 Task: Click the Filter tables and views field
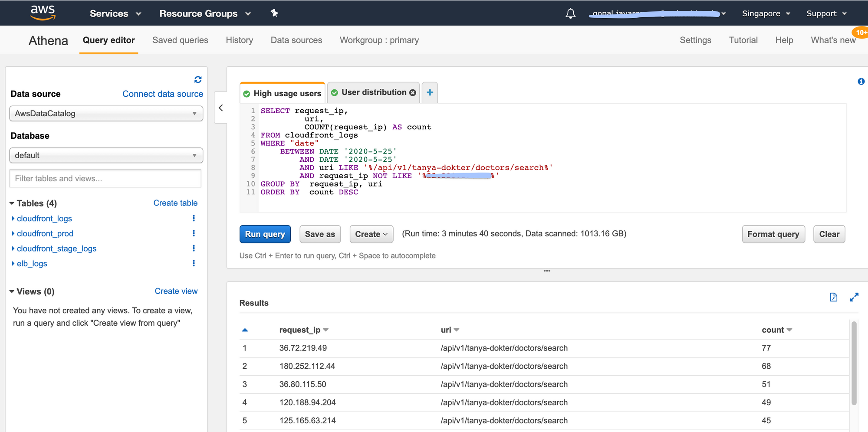(105, 179)
